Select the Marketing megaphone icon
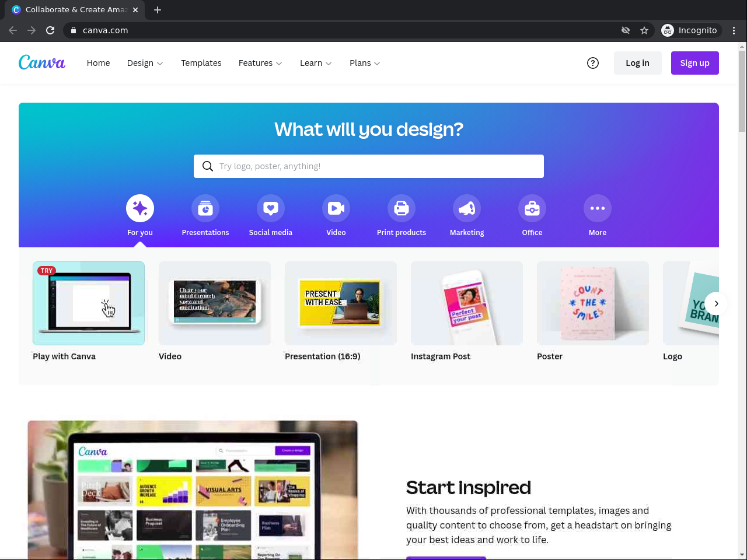The width and height of the screenshot is (747, 560). [x=467, y=208]
